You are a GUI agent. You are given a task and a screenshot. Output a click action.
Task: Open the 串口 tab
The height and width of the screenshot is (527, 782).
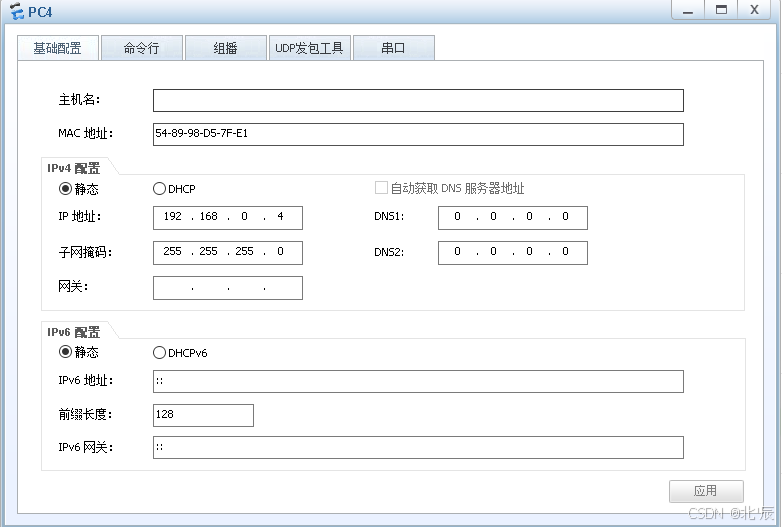(x=393, y=48)
